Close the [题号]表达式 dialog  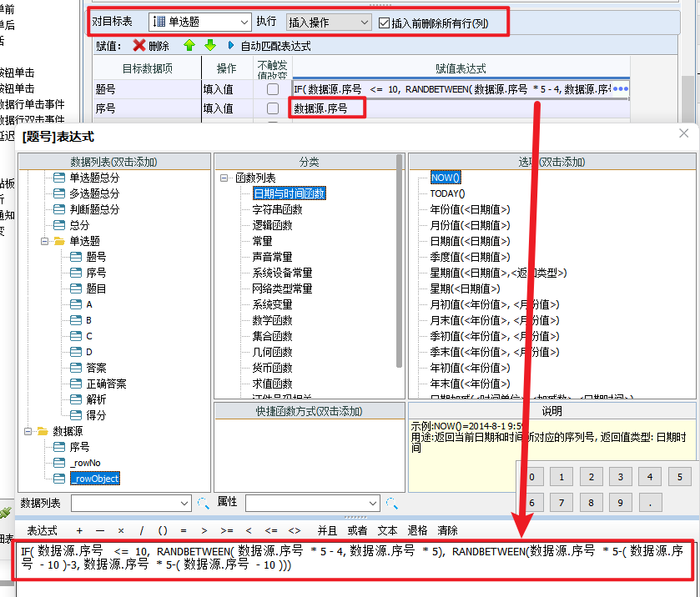(683, 133)
